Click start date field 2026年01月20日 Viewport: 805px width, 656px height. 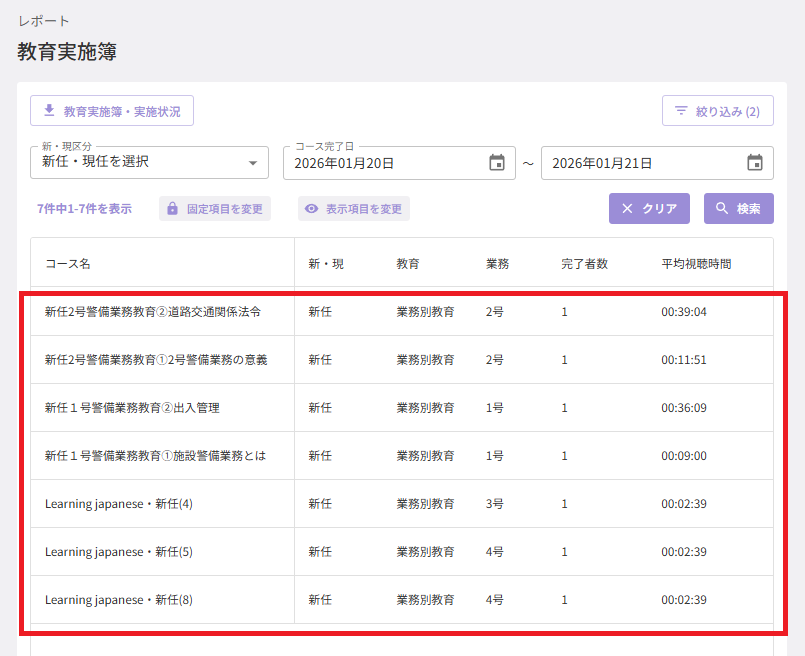(399, 163)
